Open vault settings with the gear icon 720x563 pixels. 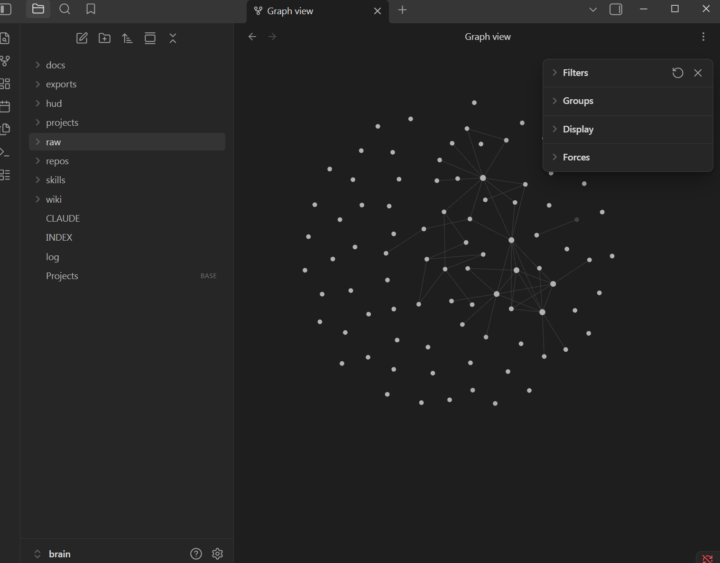[217, 554]
